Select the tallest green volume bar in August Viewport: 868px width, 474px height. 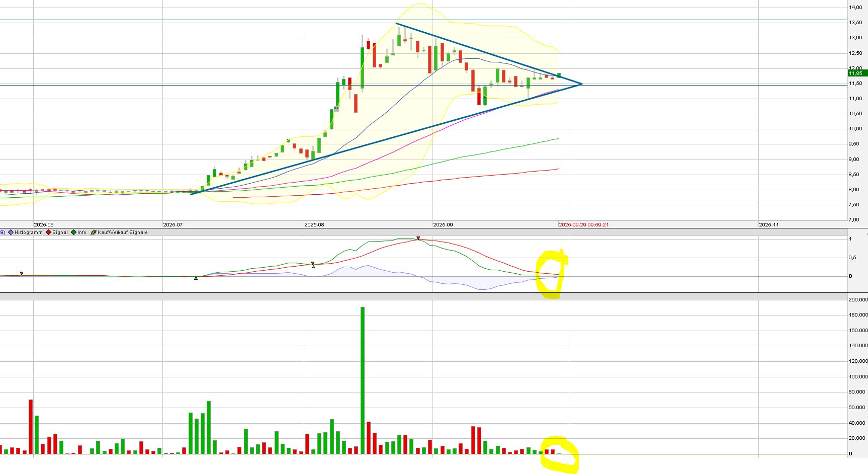click(x=363, y=380)
